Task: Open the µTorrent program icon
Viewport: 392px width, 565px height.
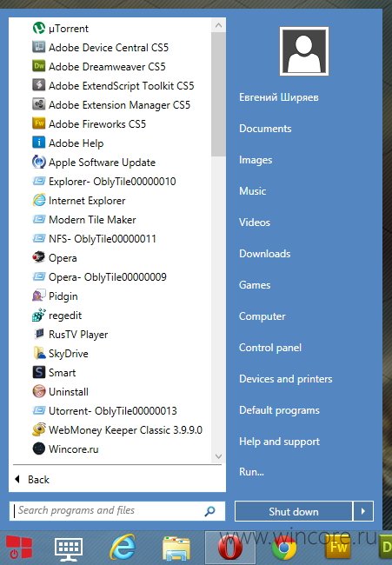Action: click(x=38, y=28)
